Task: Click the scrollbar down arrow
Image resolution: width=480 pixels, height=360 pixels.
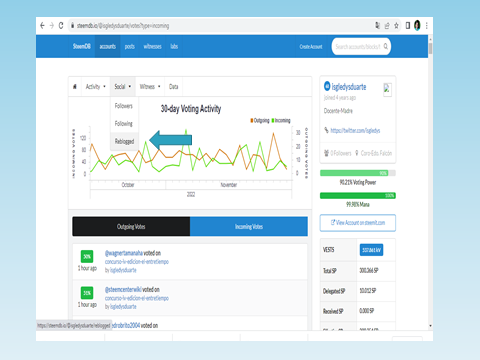Action: pos(430,326)
